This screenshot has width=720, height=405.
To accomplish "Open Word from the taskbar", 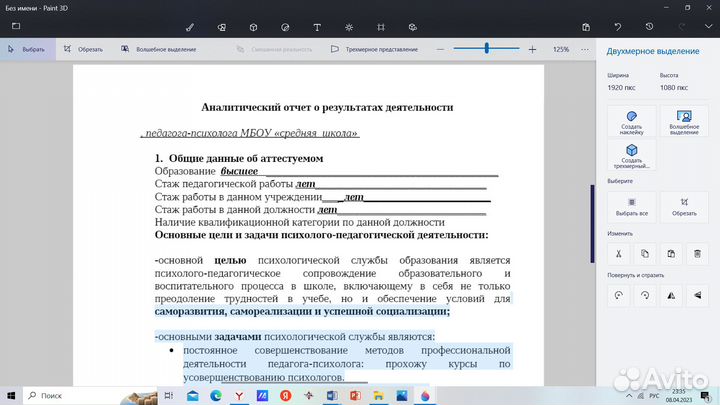I will 332,395.
